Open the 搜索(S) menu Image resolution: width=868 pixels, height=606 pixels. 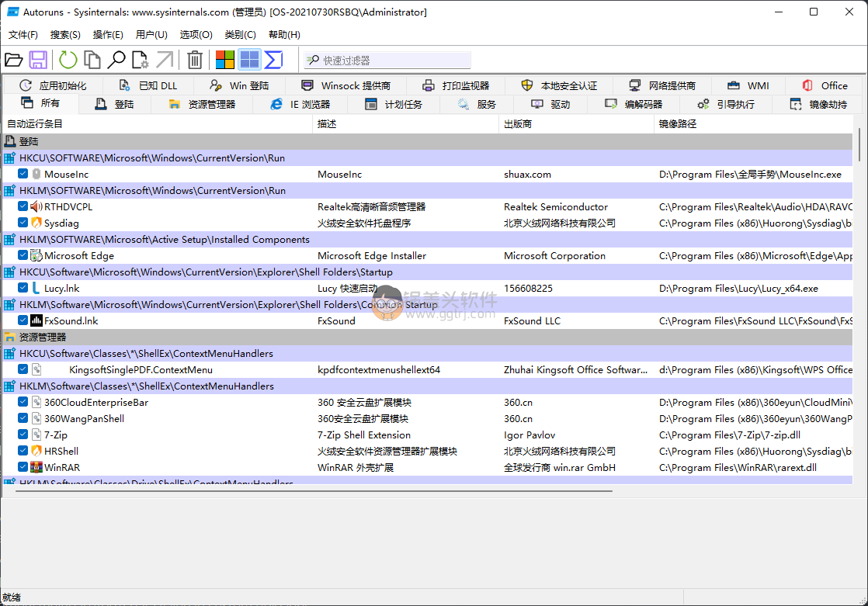pyautogui.click(x=65, y=34)
